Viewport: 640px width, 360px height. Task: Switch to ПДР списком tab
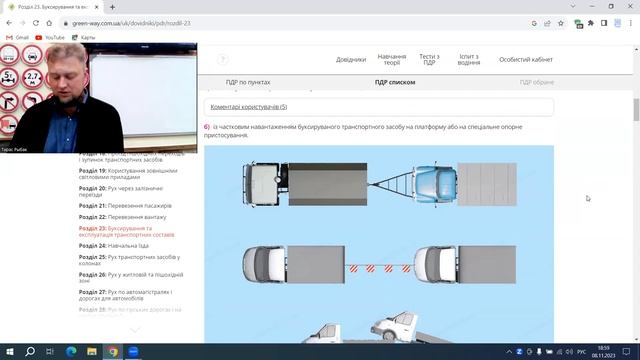(x=395, y=82)
